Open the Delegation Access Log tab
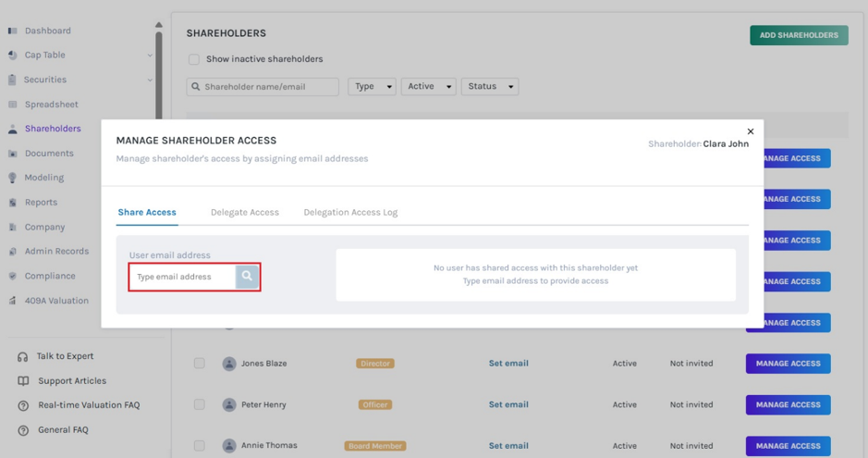868x458 pixels. tap(350, 212)
